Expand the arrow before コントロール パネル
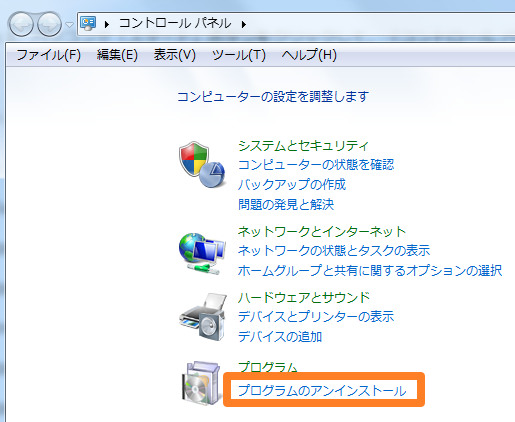Screen dimensions: 515x422 point(107,24)
